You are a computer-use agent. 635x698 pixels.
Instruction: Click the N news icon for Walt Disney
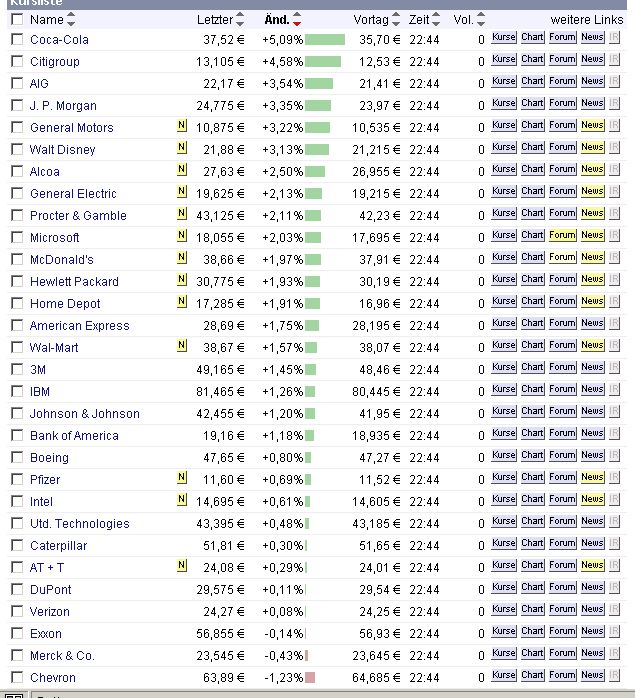(182, 147)
